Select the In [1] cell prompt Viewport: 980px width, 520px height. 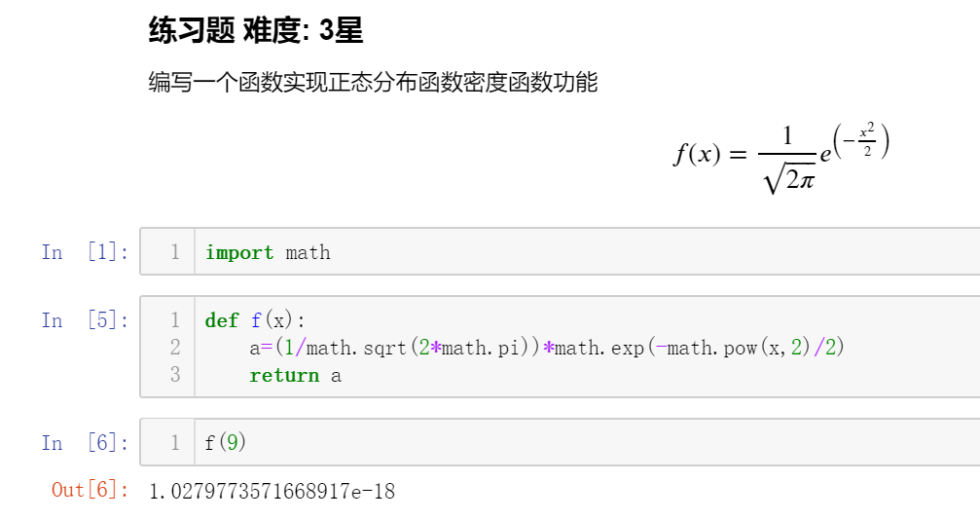[x=86, y=252]
